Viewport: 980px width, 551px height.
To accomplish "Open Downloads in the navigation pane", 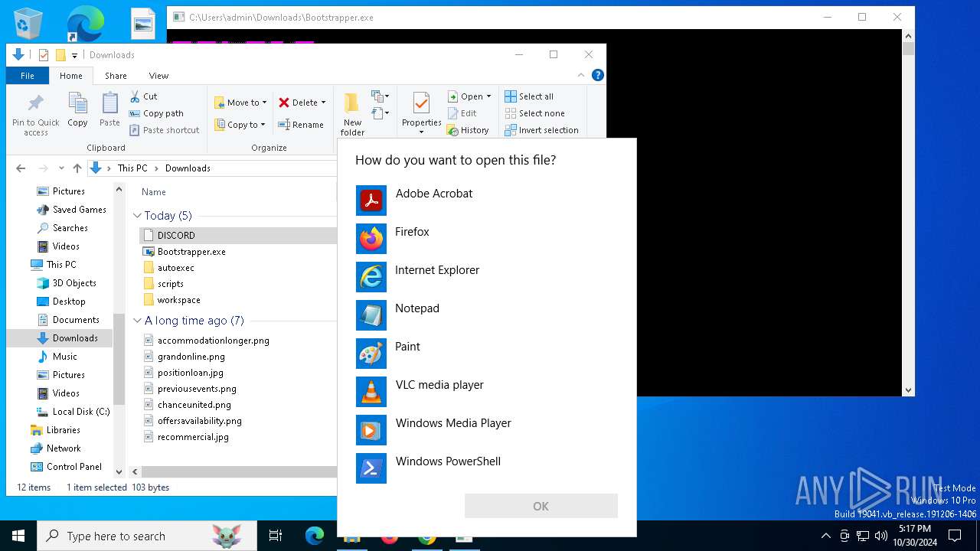I will (x=75, y=338).
